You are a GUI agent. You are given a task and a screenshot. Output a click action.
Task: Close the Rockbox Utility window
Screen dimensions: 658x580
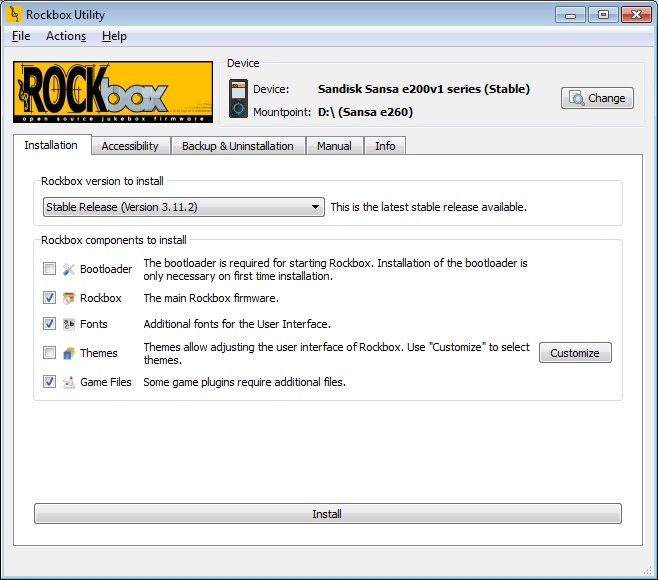pyautogui.click(x=636, y=15)
